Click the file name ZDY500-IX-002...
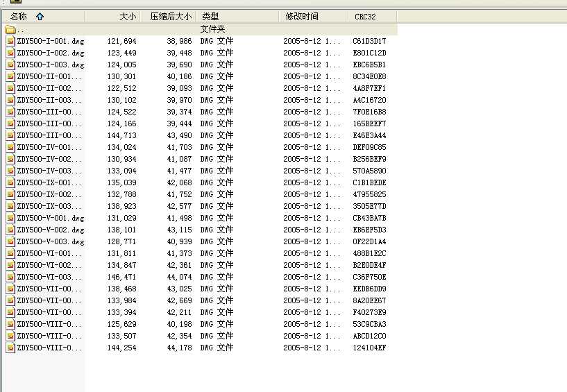 point(49,194)
